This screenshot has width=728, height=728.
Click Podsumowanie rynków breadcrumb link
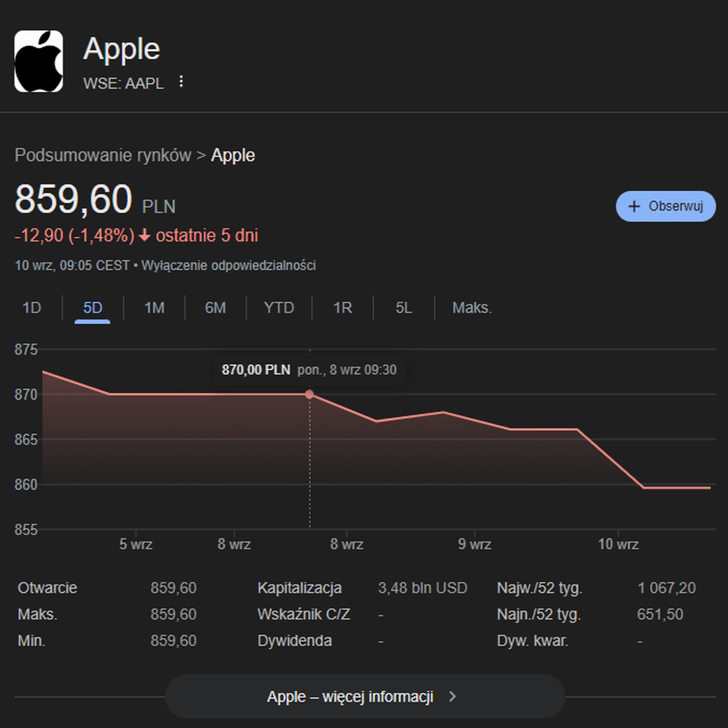tap(103, 155)
